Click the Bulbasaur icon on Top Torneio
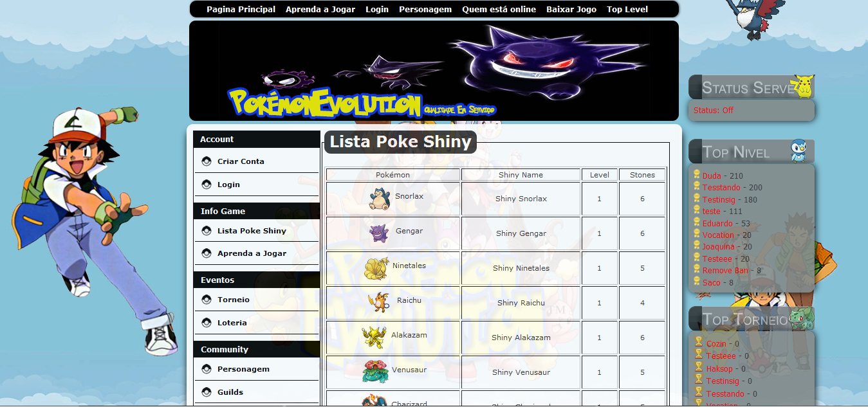The image size is (868, 407). 801,318
